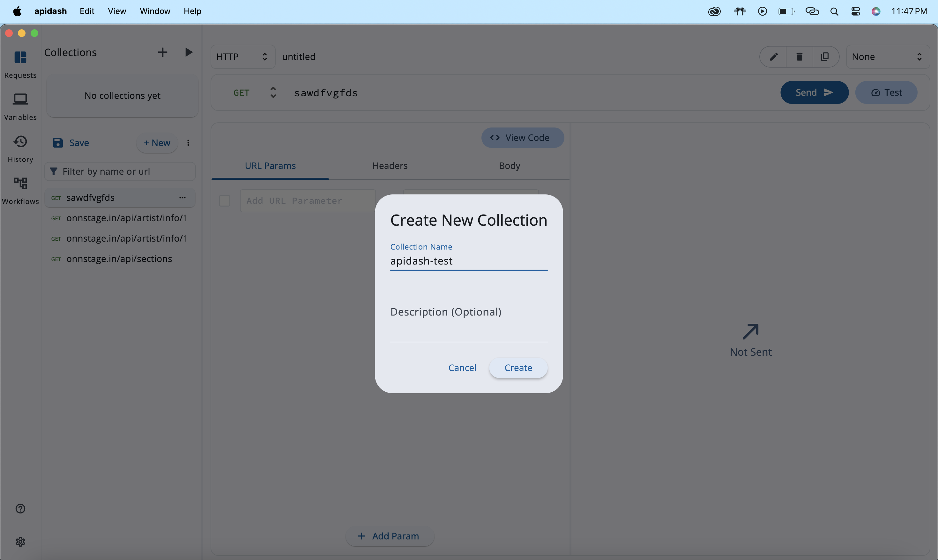Open the None environment dropdown
This screenshot has height=560, width=938.
pos(887,57)
